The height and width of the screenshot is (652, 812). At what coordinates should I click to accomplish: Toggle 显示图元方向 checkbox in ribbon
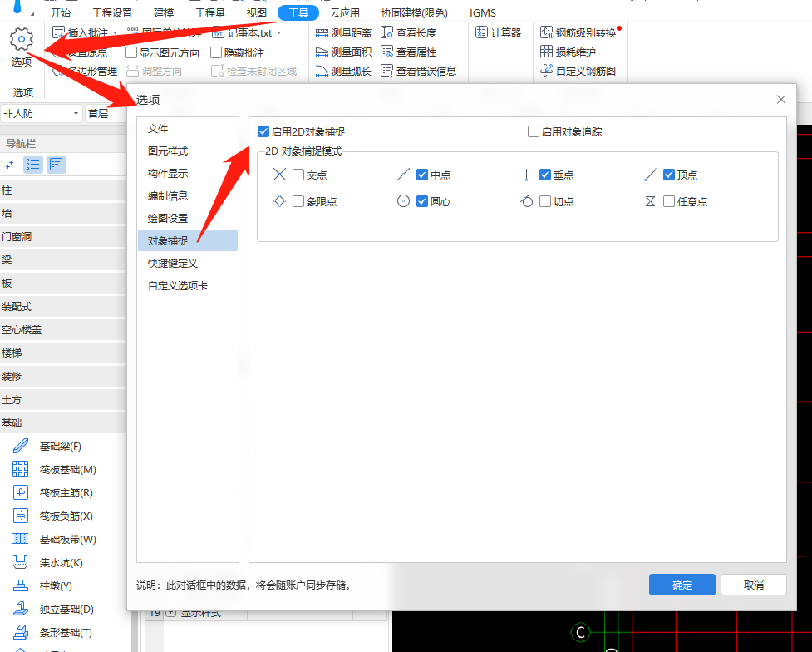(131, 52)
